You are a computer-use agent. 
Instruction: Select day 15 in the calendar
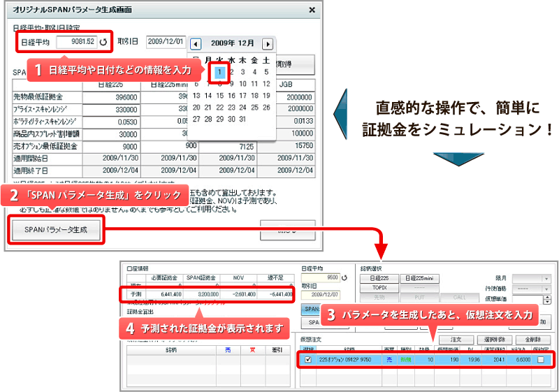point(219,96)
